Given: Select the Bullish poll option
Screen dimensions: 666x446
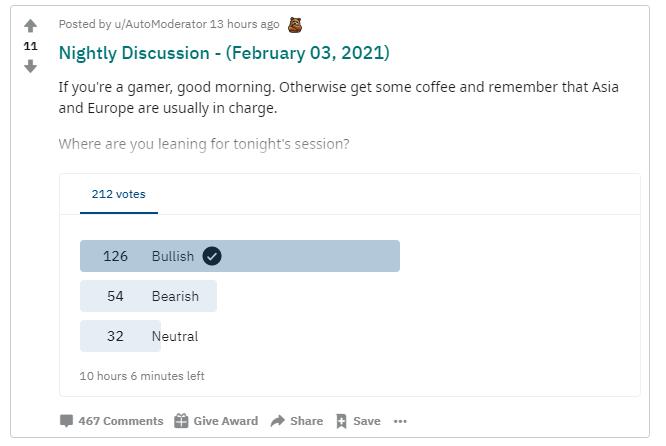Looking at the screenshot, I should click(240, 256).
